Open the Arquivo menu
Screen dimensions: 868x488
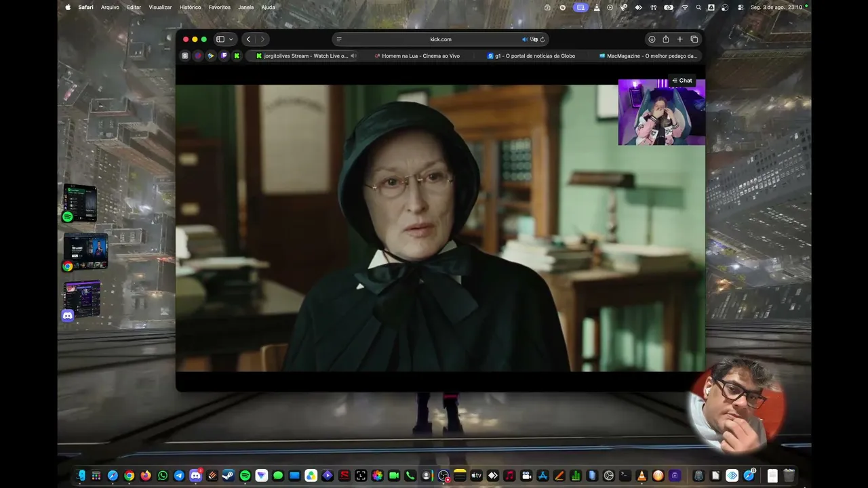tap(110, 7)
